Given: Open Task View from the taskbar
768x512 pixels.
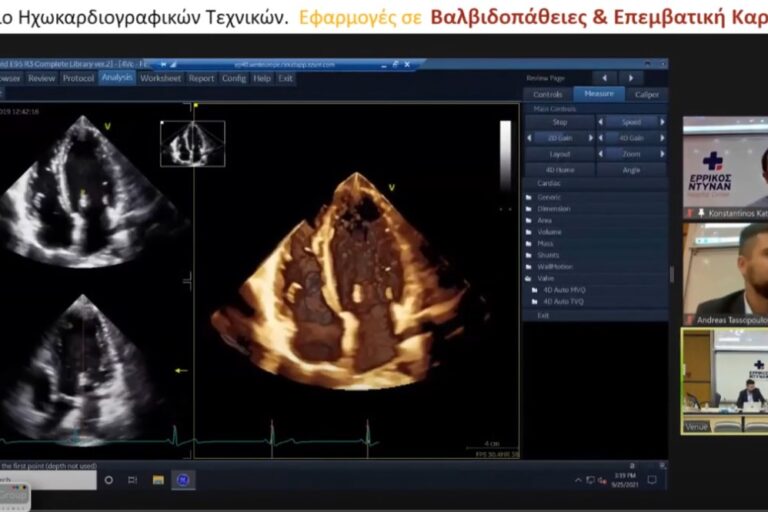Looking at the screenshot, I should 132,480.
